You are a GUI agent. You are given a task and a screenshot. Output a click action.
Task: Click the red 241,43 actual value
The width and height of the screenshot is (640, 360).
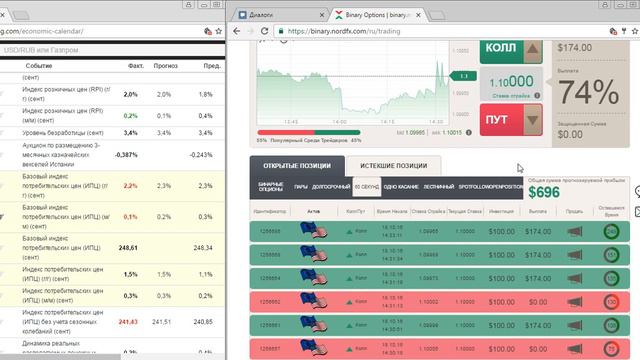(x=128, y=322)
